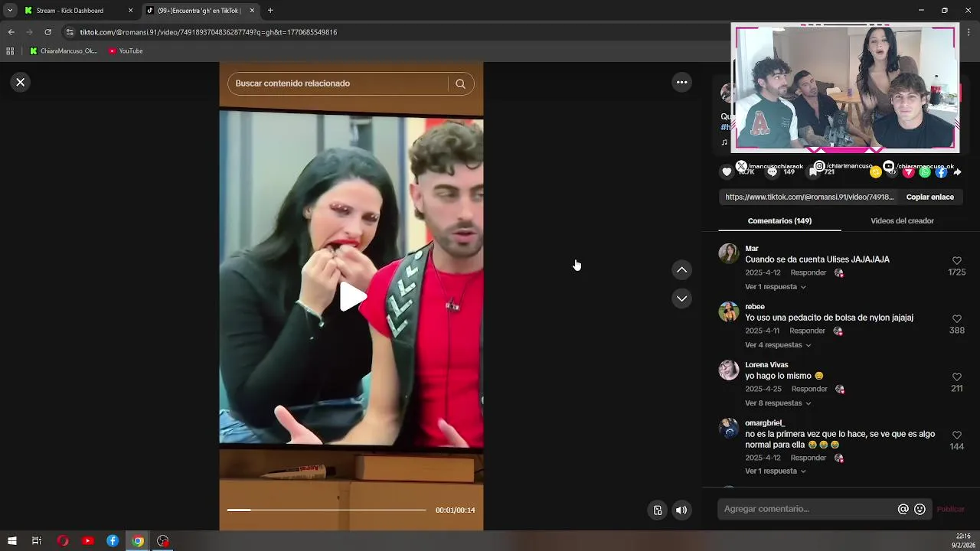Screen dimensions: 980x551
Task: Open rebee's profile avatar
Action: point(728,311)
